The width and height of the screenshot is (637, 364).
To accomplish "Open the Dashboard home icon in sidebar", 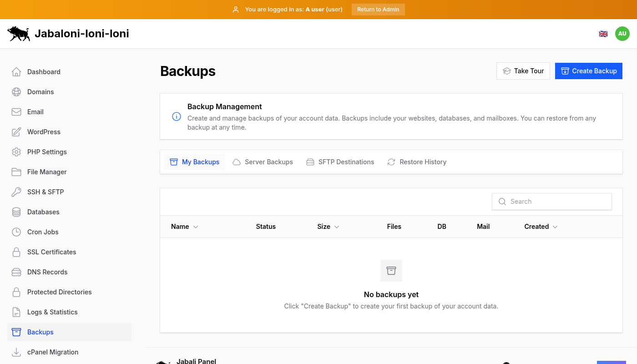I will pos(16,71).
